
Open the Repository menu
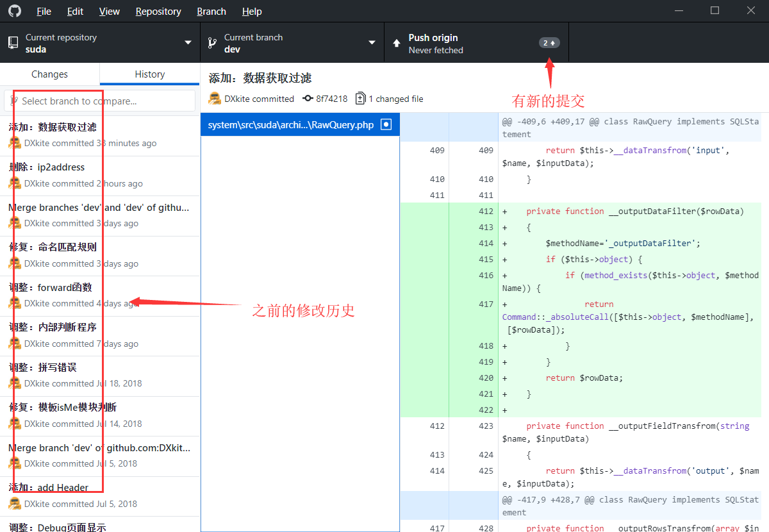[x=158, y=12]
